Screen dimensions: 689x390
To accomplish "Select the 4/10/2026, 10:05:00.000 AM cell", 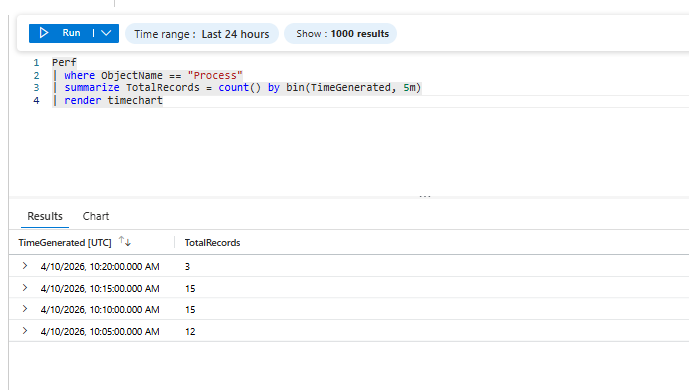I will coord(100,332).
